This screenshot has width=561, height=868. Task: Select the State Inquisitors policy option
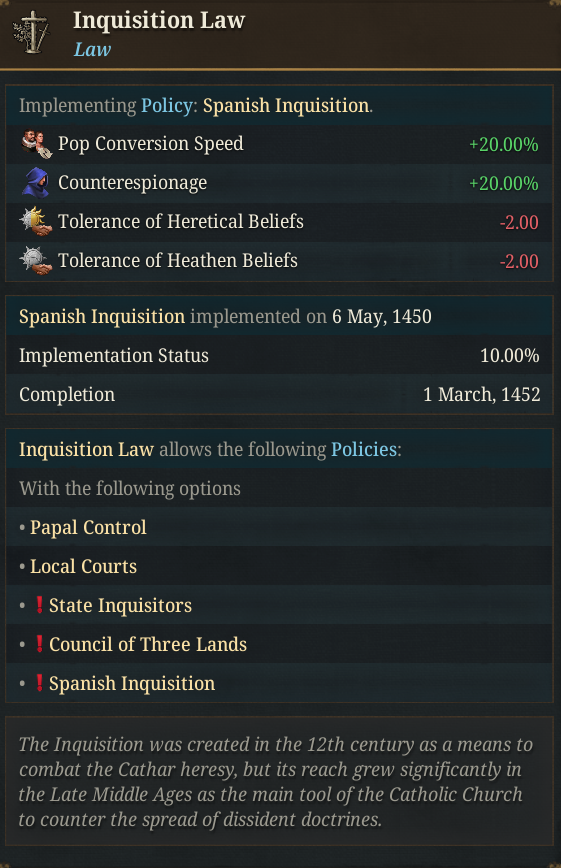pos(120,605)
